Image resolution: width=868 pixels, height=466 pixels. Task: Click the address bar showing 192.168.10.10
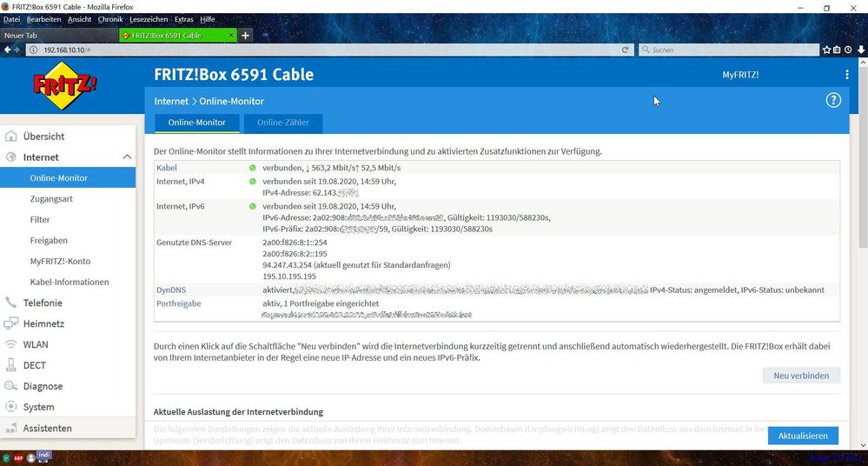pyautogui.click(x=330, y=50)
